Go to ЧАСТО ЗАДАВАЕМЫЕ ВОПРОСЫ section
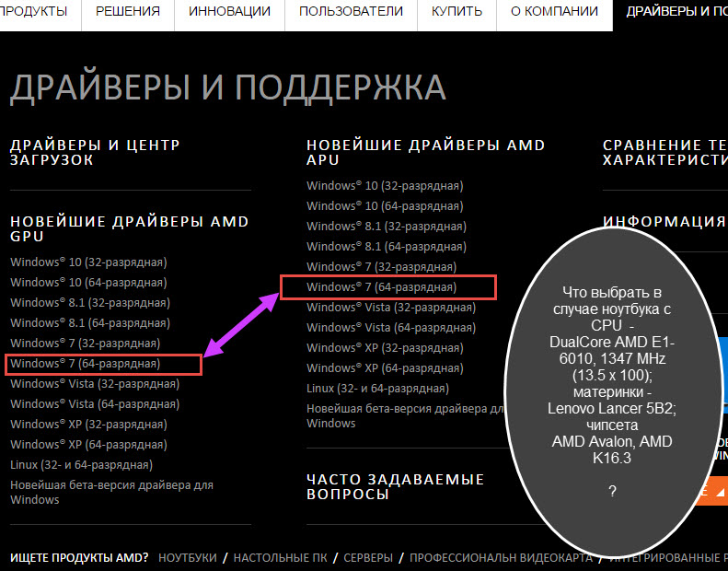Screen dimensions: 728x571 click(395, 486)
